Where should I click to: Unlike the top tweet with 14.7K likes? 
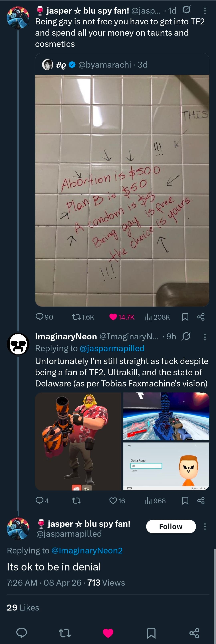click(113, 317)
